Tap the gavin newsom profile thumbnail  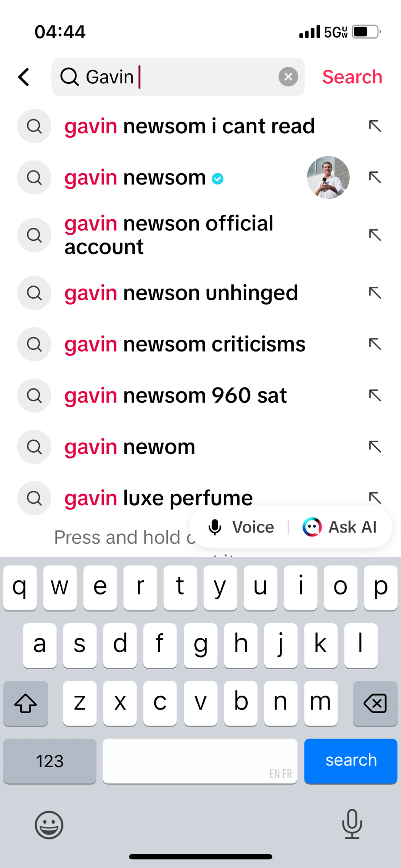pyautogui.click(x=328, y=178)
